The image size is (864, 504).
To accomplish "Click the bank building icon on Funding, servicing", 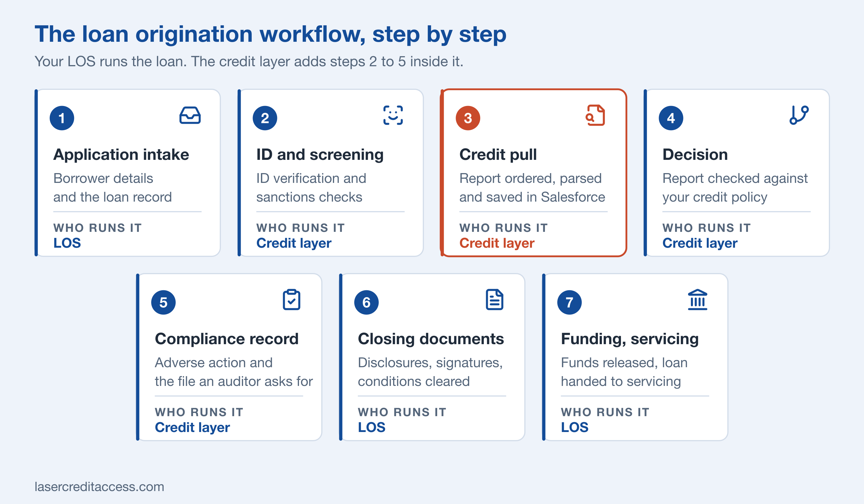I will point(697,300).
